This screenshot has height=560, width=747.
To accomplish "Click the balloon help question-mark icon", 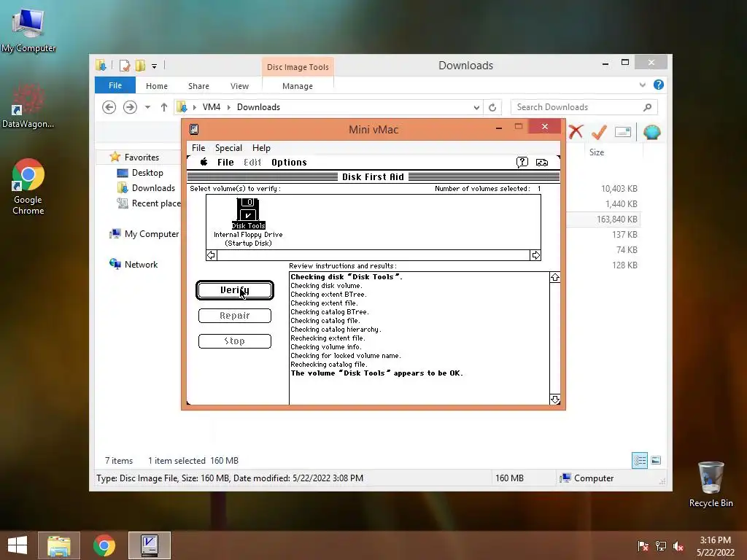I will click(x=522, y=163).
